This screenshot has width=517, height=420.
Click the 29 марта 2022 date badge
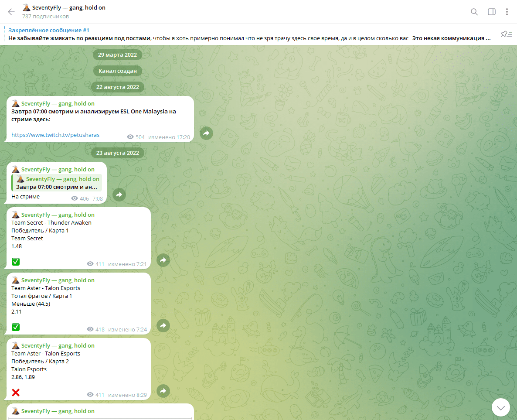[x=118, y=55]
